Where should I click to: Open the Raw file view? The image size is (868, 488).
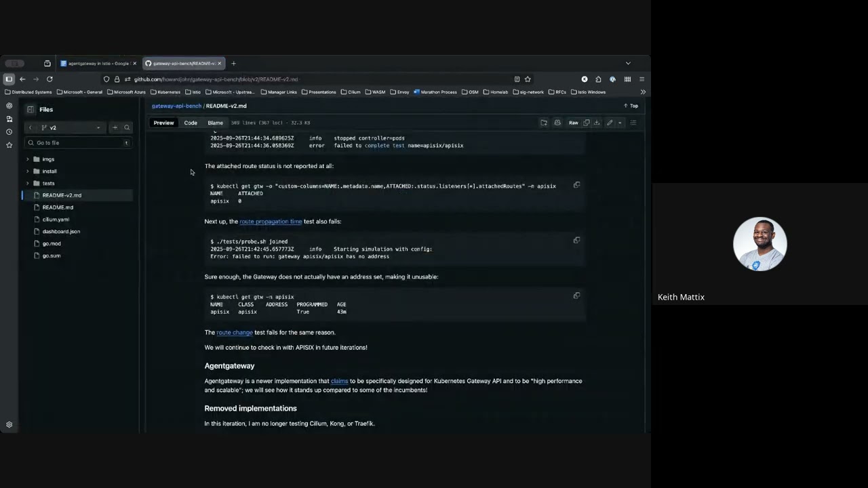pyautogui.click(x=573, y=123)
